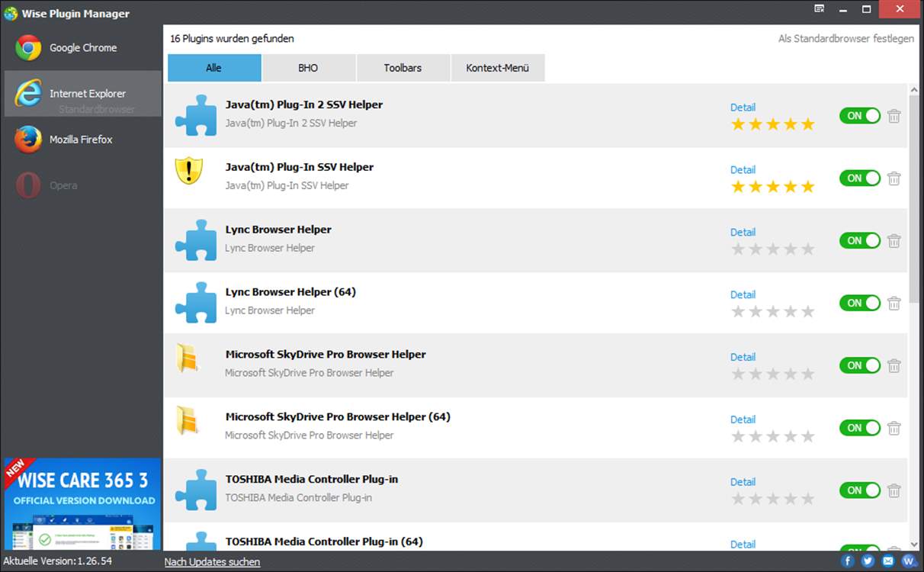Screen dimensions: 924x572
Task: Set Java(tm) Plug-In 2 SSV Helper rating to fourth star
Action: click(x=791, y=124)
